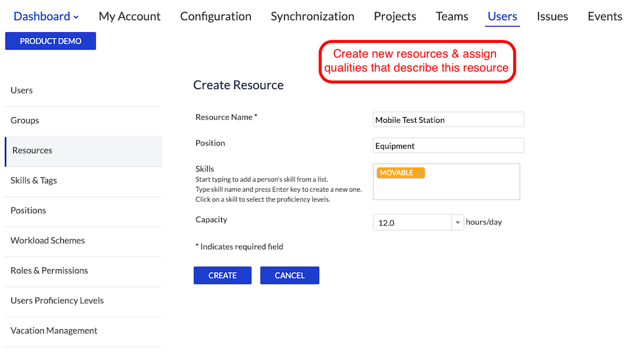Select Skills & Tags in sidebar
The height and width of the screenshot is (364, 641).
click(34, 180)
